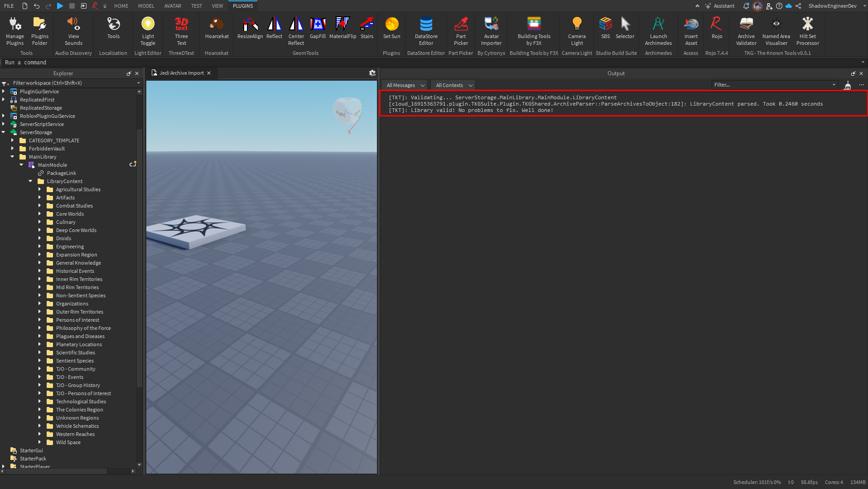Image resolution: width=868 pixels, height=489 pixels.
Task: Open the Three Text 3D plugin
Action: [181, 31]
